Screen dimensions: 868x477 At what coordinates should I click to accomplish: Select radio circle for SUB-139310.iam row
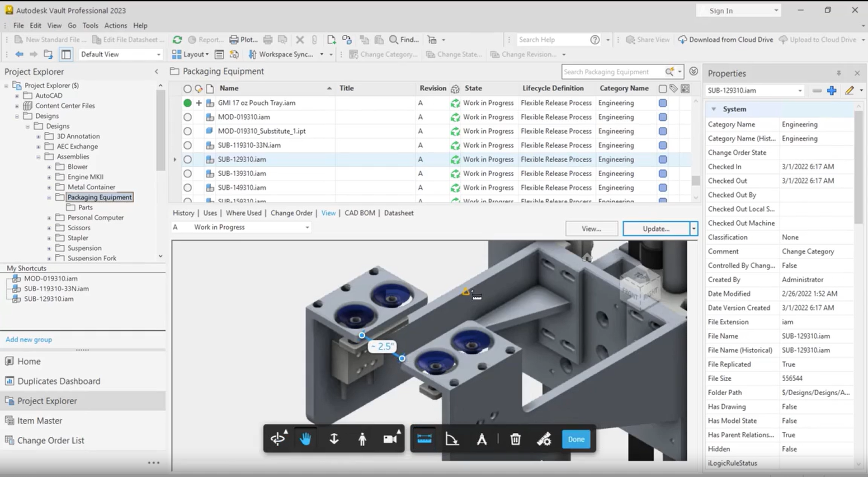pyautogui.click(x=188, y=174)
